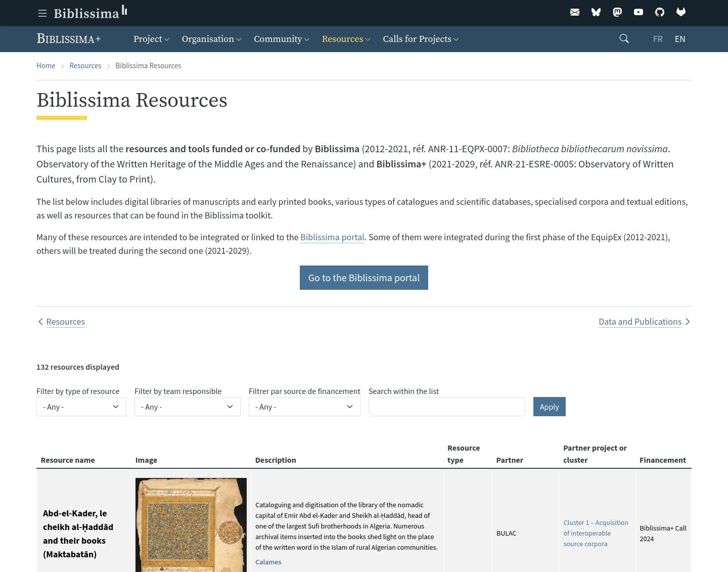This screenshot has height=572, width=728.
Task: Click the 132 resources displayed text
Action: tap(78, 367)
